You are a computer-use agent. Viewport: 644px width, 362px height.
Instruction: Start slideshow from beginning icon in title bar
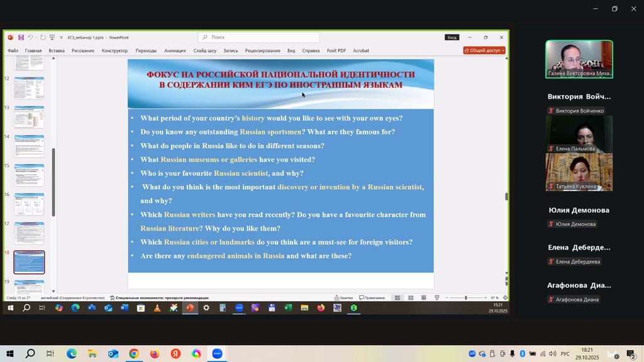52,38
